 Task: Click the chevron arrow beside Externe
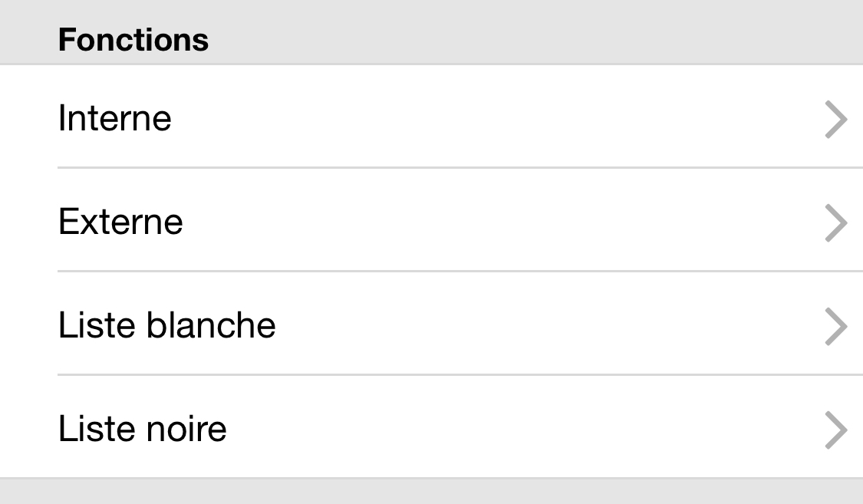coord(835,223)
